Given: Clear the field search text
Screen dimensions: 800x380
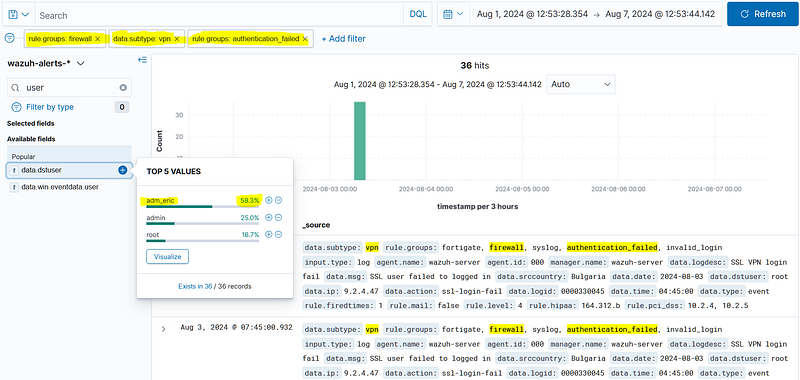Looking at the screenshot, I should [123, 88].
